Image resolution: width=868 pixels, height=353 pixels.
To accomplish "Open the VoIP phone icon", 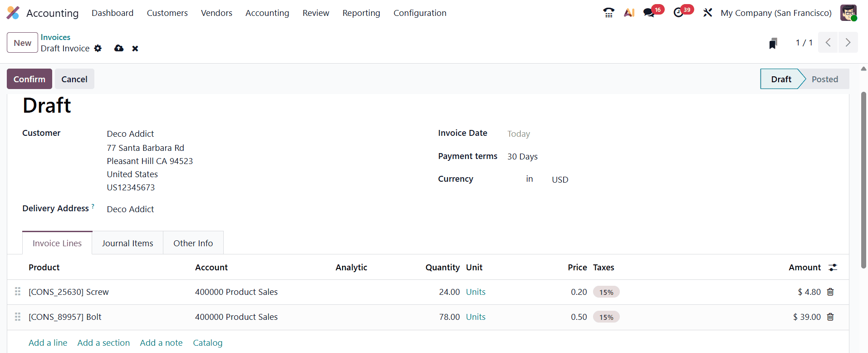I will pyautogui.click(x=608, y=13).
